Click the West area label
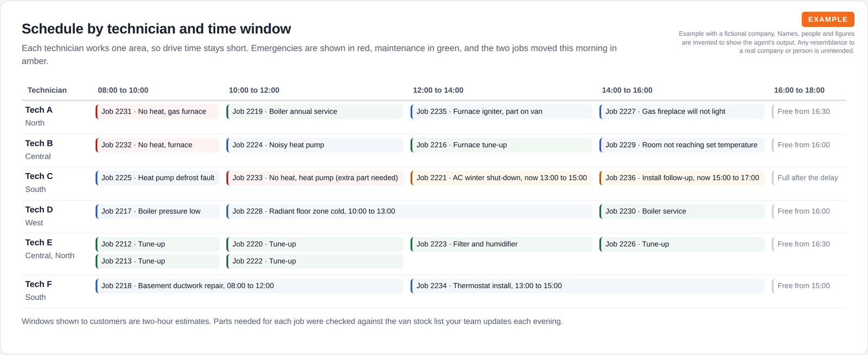The height and width of the screenshot is (355, 868). click(x=34, y=223)
